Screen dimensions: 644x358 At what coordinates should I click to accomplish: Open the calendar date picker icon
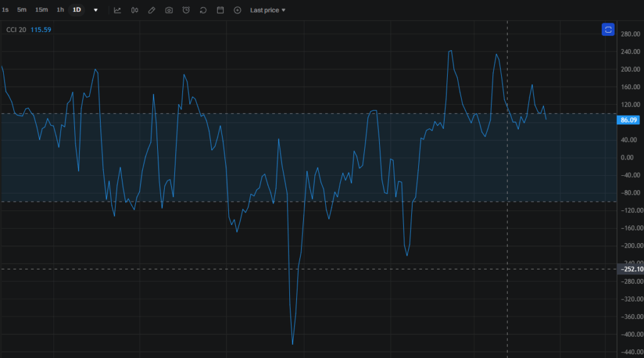220,10
